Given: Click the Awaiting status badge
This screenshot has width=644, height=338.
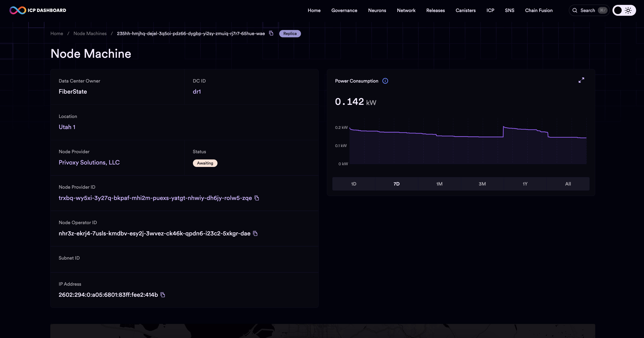Looking at the screenshot, I should (205, 163).
